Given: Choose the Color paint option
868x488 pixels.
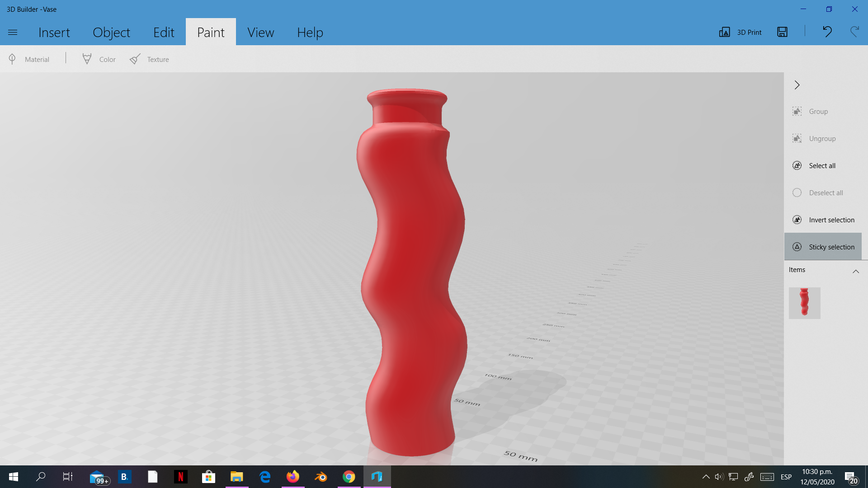Looking at the screenshot, I should click(99, 59).
